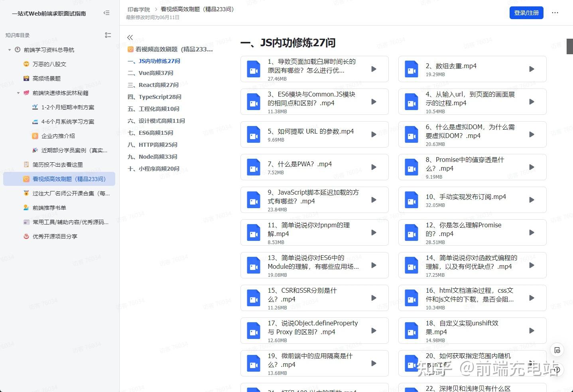Viewport: 573px width, 392px height.
Task: Click the video file icon for '18、自定义实现unshift效果.mp4'
Action: (x=412, y=331)
